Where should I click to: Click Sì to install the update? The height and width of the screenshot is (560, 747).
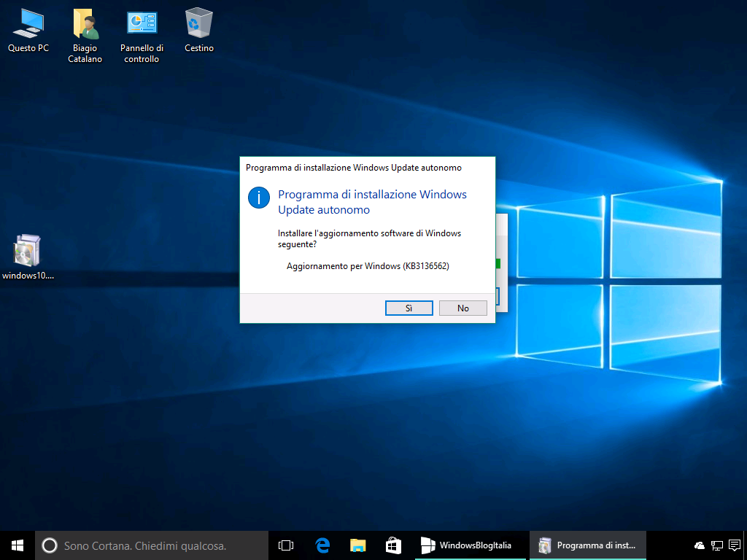click(x=409, y=308)
